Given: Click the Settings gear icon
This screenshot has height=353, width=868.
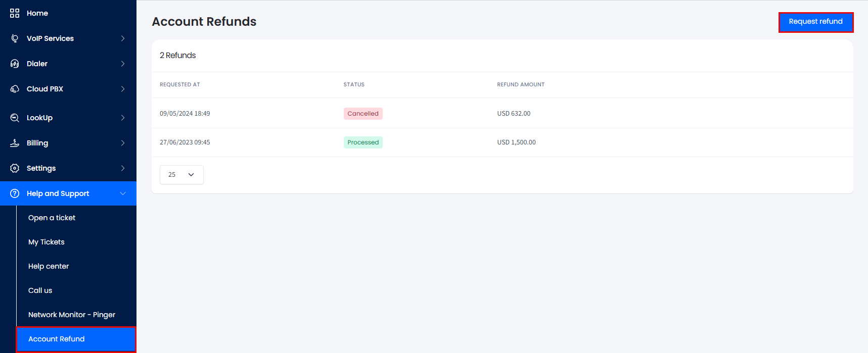Looking at the screenshot, I should 15,168.
